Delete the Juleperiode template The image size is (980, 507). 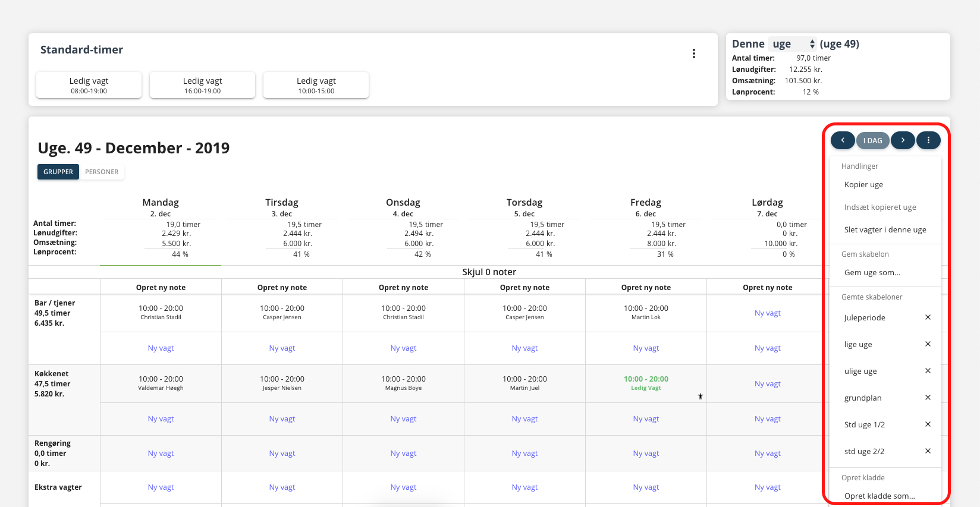tap(928, 317)
